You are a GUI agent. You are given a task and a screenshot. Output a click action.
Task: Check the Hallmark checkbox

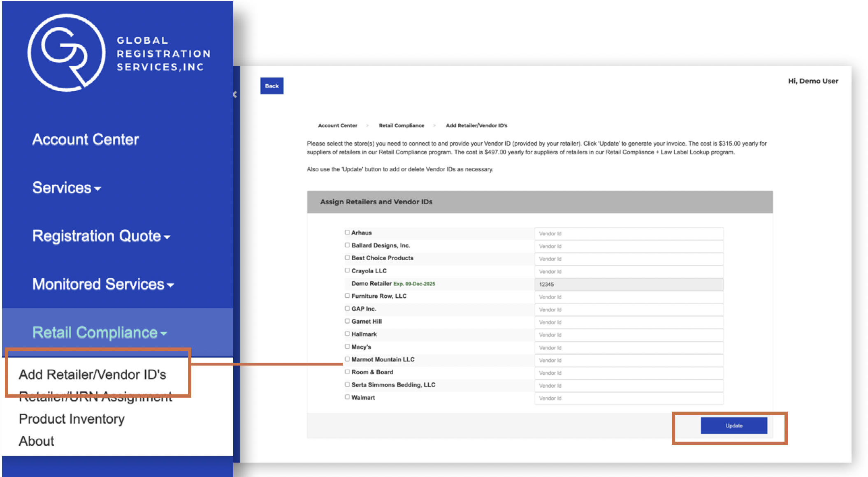pos(347,334)
